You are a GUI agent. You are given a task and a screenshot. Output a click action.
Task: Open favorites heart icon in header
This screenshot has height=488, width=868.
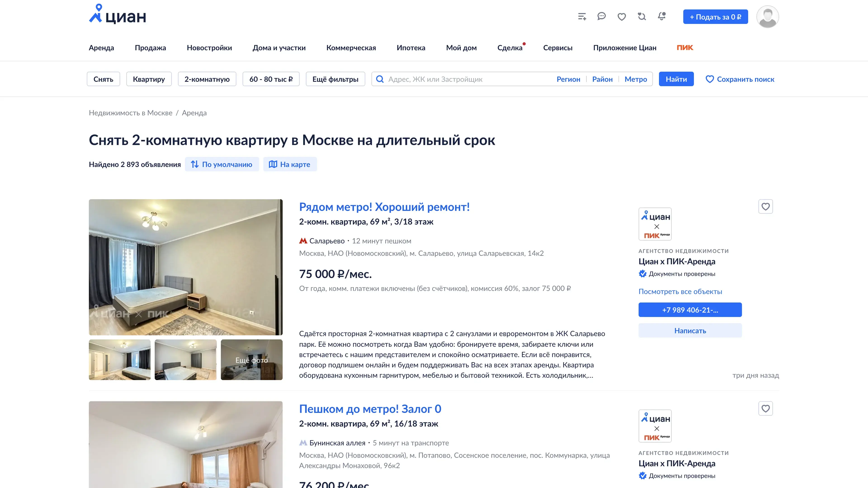622,16
